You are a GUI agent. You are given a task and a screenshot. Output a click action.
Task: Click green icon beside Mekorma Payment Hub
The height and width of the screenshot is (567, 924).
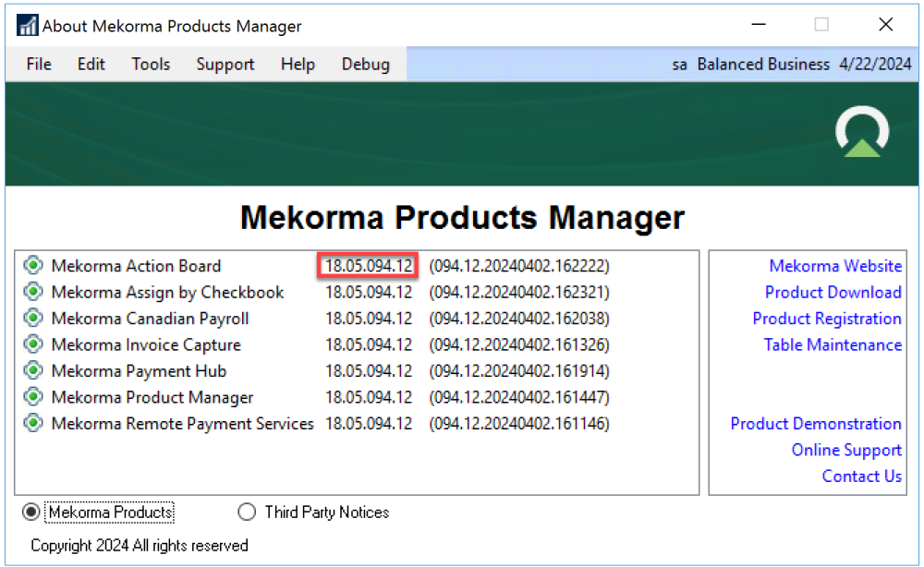point(34,371)
